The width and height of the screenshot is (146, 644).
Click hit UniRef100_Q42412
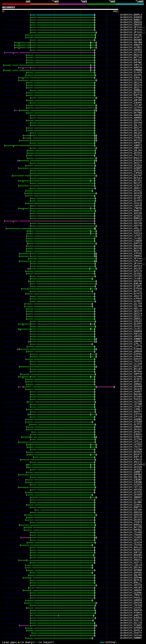coord(131,191)
